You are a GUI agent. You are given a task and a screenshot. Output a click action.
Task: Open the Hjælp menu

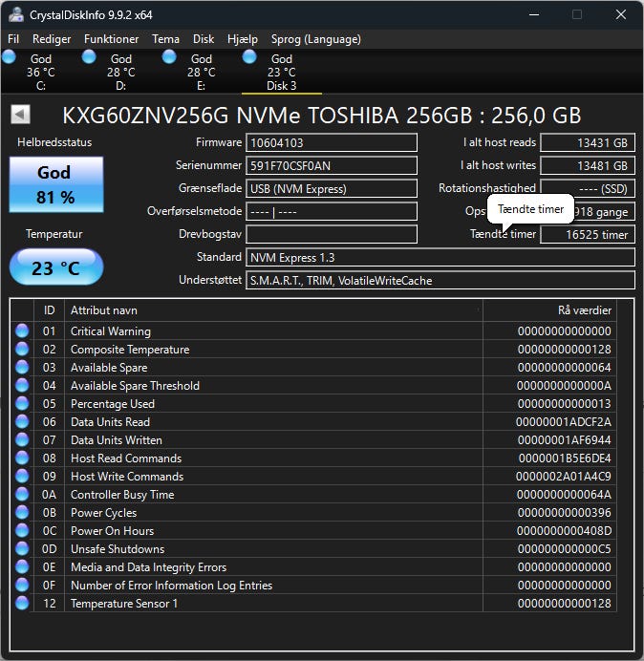point(243,39)
